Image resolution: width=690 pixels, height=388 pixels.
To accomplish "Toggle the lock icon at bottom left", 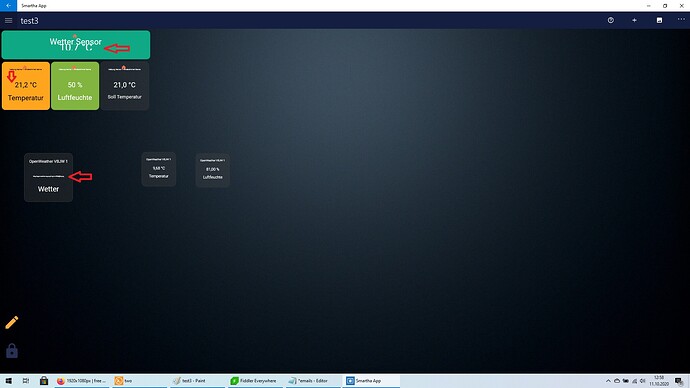I will [x=12, y=351].
